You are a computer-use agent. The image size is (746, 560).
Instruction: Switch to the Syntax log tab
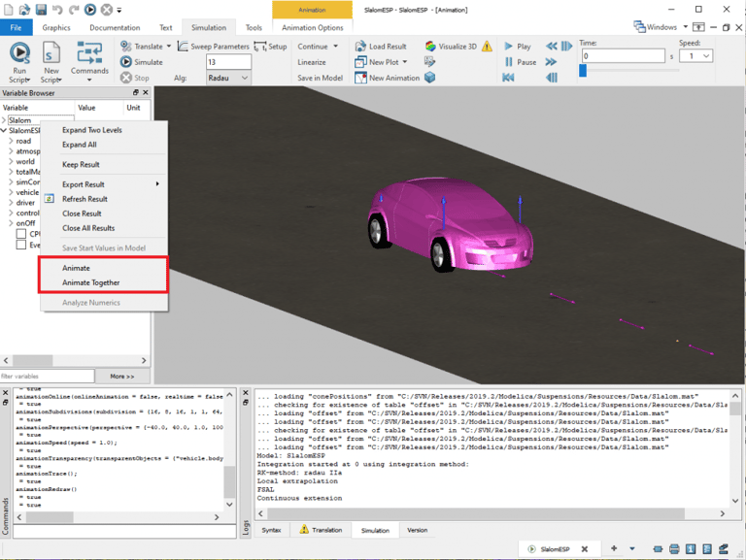(271, 530)
